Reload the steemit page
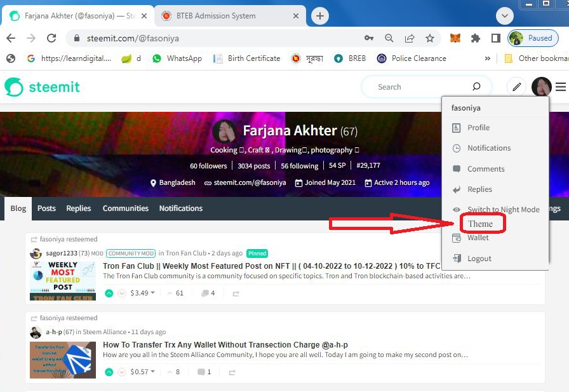The height and width of the screenshot is (392, 569). pos(51,38)
